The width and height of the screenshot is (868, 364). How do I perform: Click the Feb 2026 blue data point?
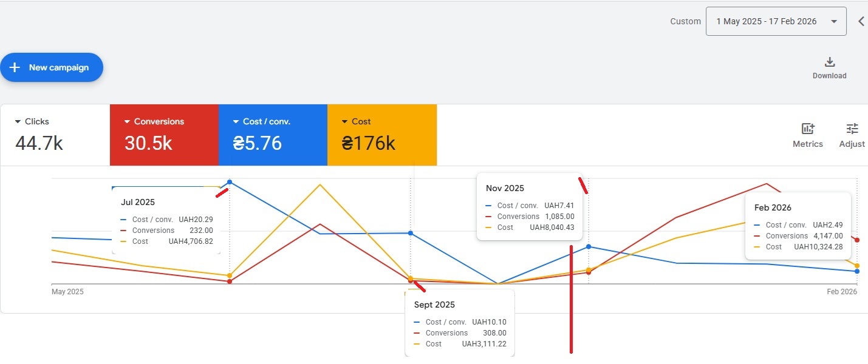[x=857, y=271]
